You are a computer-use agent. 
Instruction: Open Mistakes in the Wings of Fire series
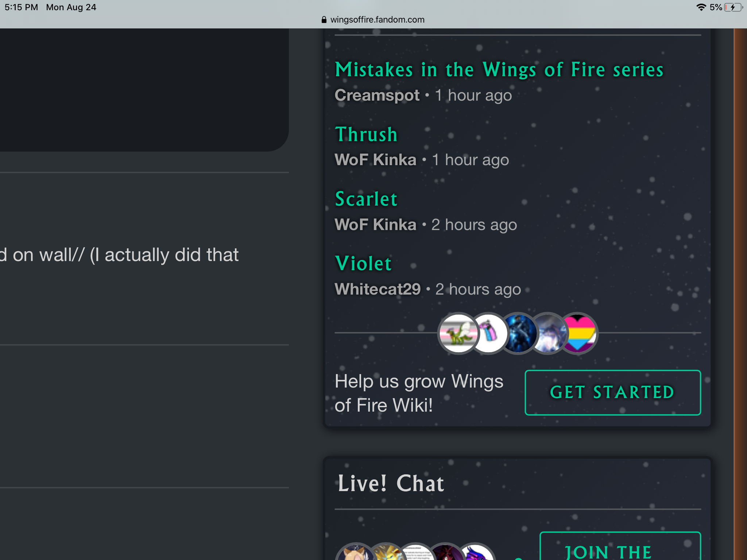pyautogui.click(x=499, y=70)
